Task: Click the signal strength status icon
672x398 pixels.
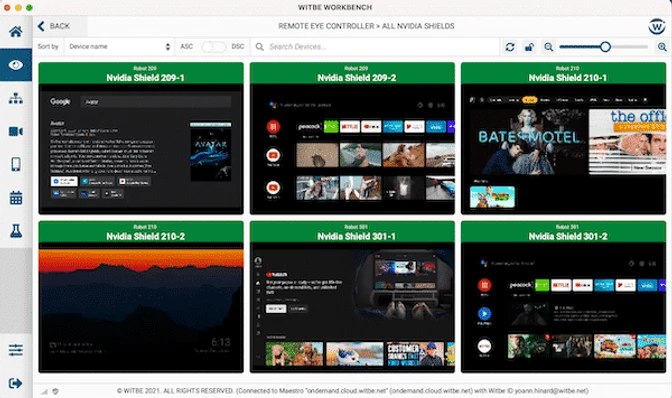Action: point(45,391)
